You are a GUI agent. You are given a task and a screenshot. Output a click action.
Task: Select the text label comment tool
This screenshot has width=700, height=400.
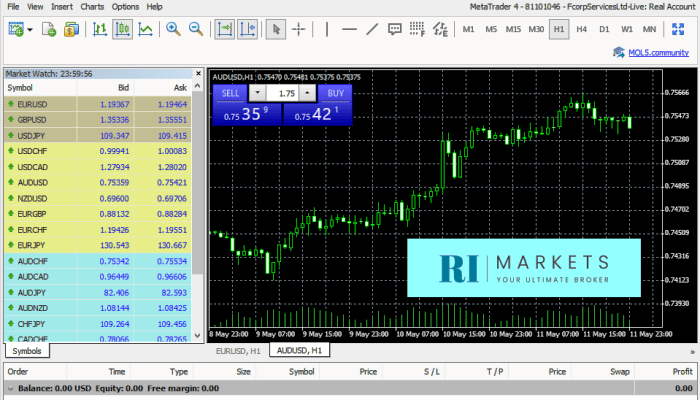(x=394, y=29)
